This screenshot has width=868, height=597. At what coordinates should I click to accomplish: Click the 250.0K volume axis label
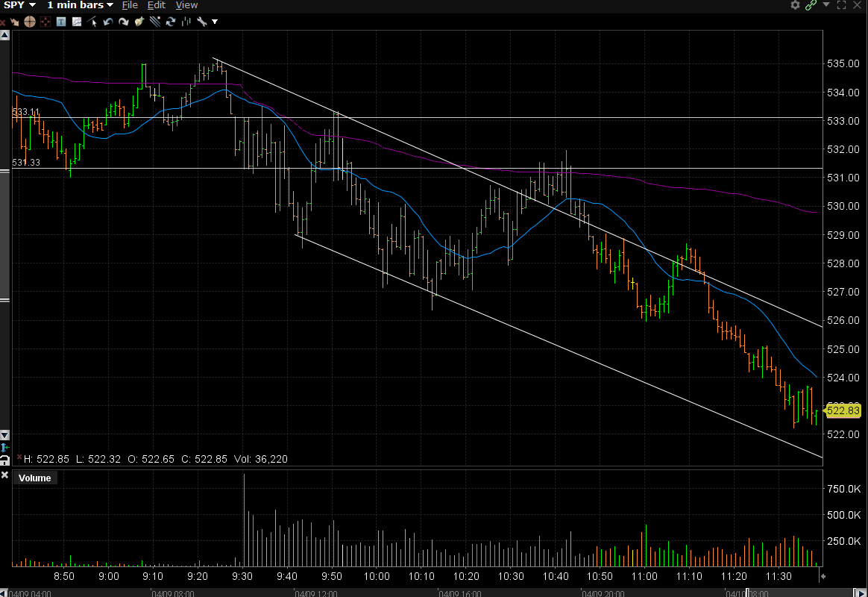point(843,541)
